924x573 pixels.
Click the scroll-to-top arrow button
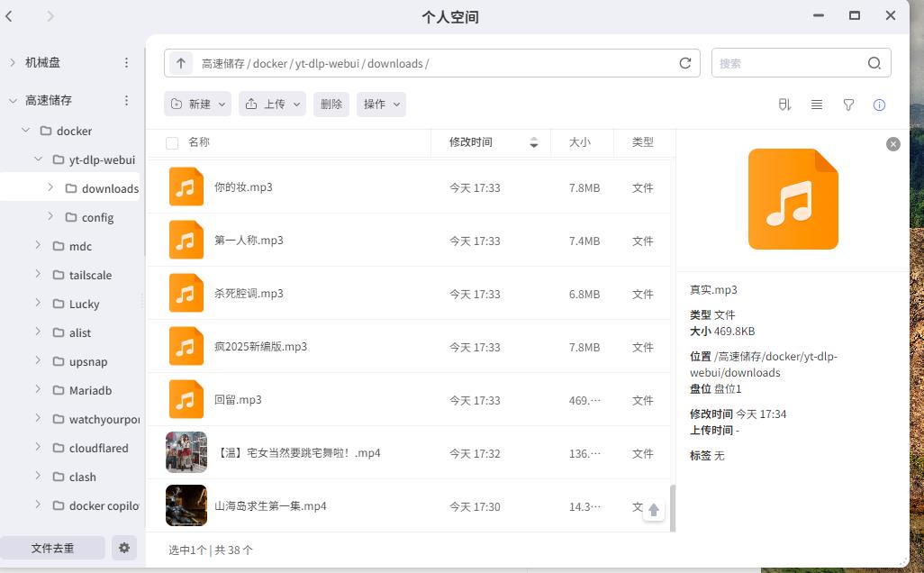654,510
